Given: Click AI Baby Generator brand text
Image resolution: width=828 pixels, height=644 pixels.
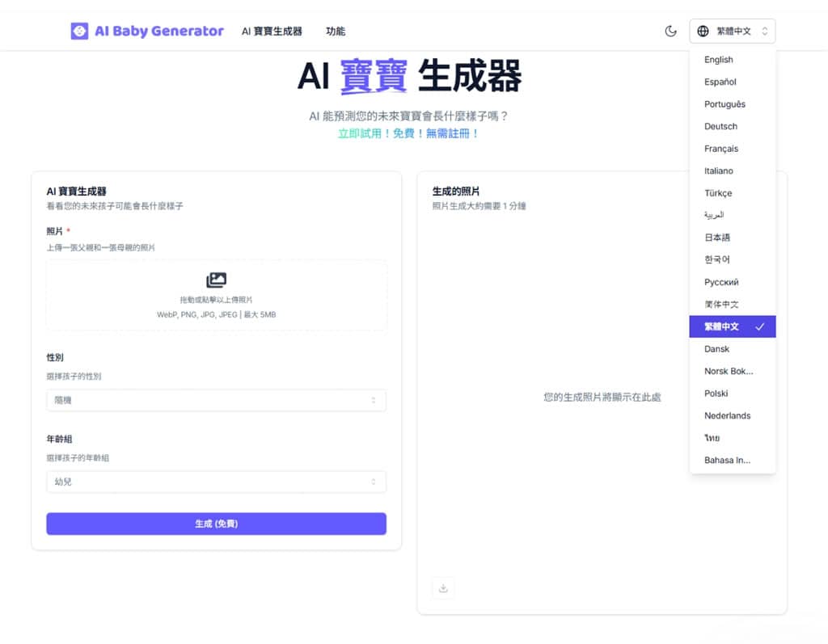Looking at the screenshot, I should [159, 32].
